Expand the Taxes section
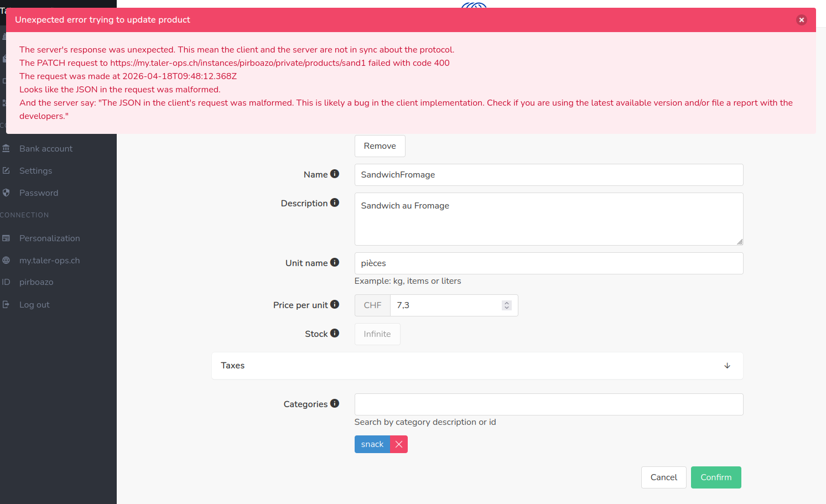The height and width of the screenshot is (504, 826). tap(476, 366)
